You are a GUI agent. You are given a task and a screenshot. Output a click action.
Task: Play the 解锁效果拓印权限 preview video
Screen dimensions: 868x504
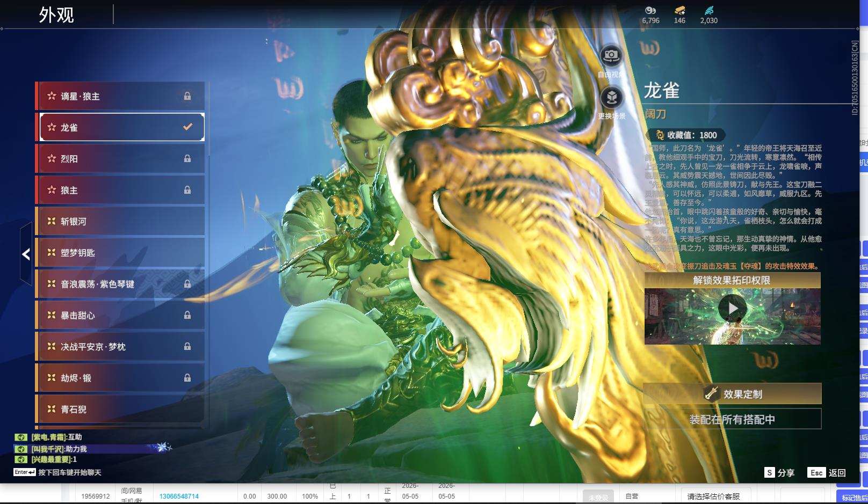coord(732,309)
